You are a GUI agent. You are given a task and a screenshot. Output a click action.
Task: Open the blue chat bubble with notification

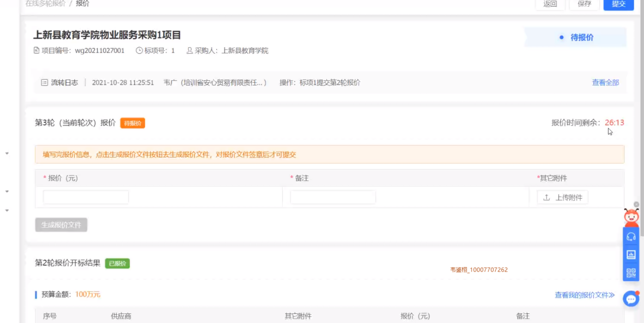click(x=631, y=299)
